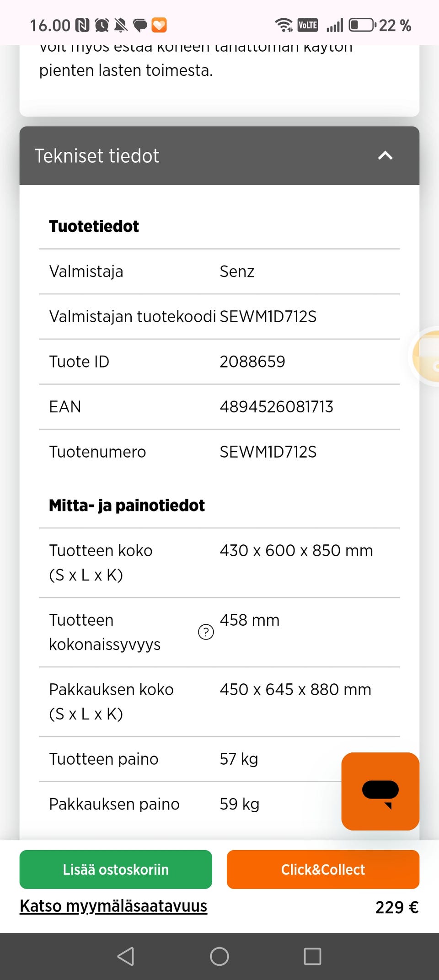Open the orange chat bubble widget
Viewport: 439px width, 980px height.
click(380, 791)
